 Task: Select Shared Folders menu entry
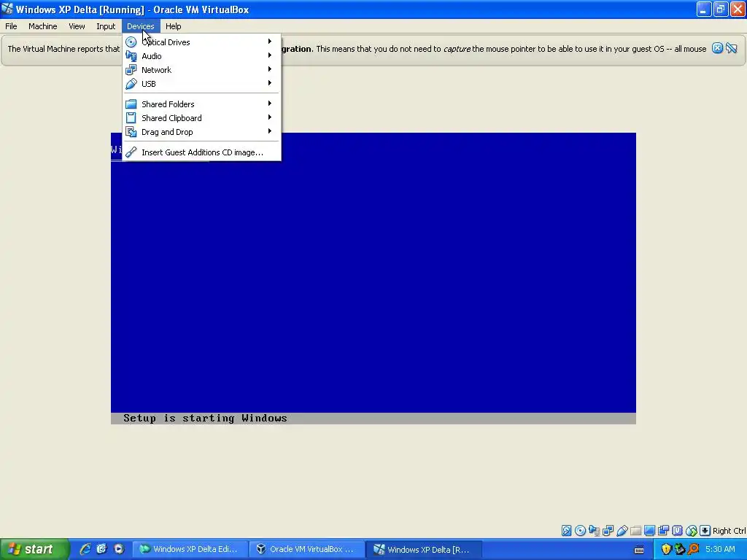(201, 104)
